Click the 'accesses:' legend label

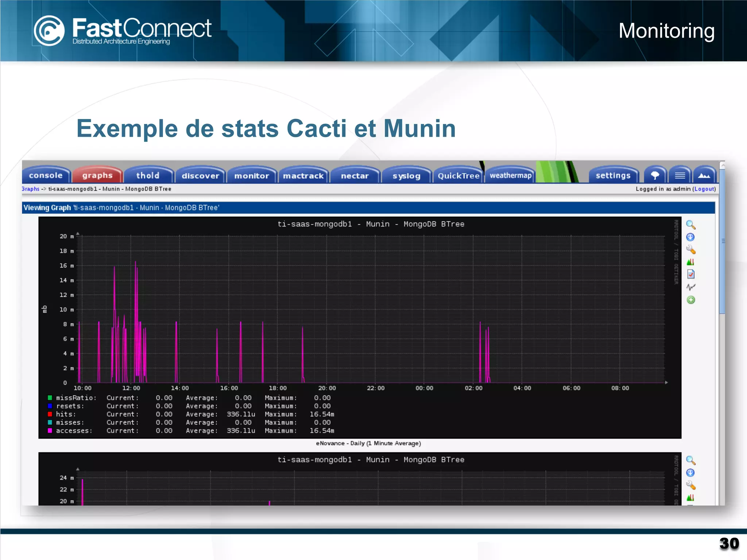point(74,431)
